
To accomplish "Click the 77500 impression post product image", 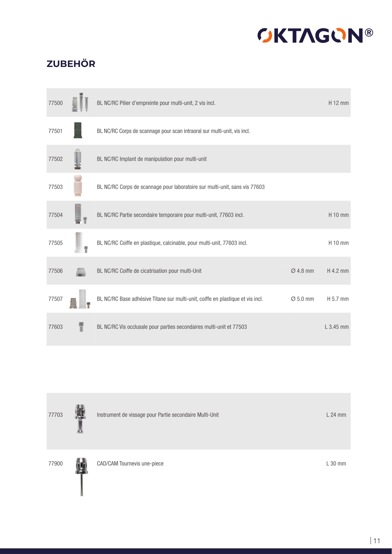I will coord(80,102).
